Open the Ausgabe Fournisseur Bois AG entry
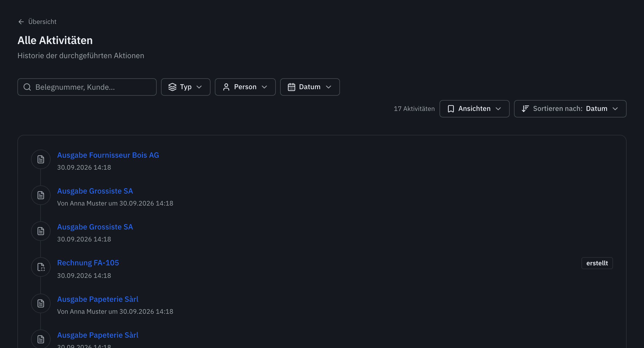644x348 pixels. (x=108, y=155)
